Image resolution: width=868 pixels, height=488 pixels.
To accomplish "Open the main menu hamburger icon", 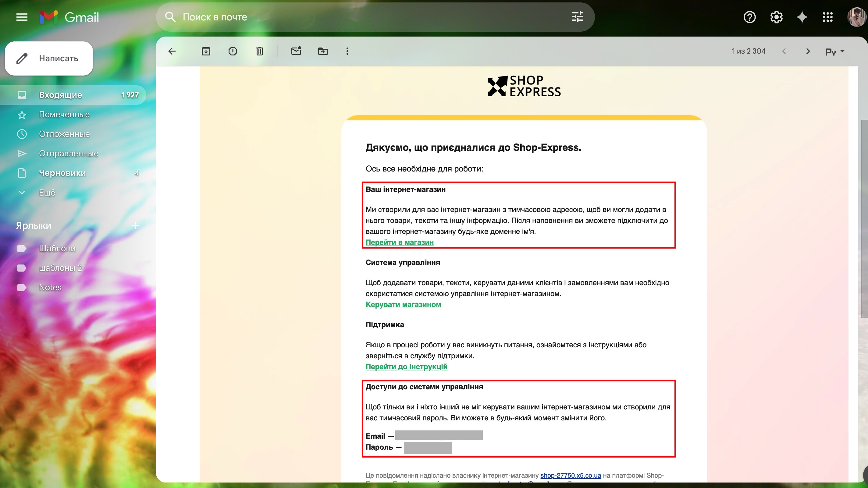I will pyautogui.click(x=22, y=17).
